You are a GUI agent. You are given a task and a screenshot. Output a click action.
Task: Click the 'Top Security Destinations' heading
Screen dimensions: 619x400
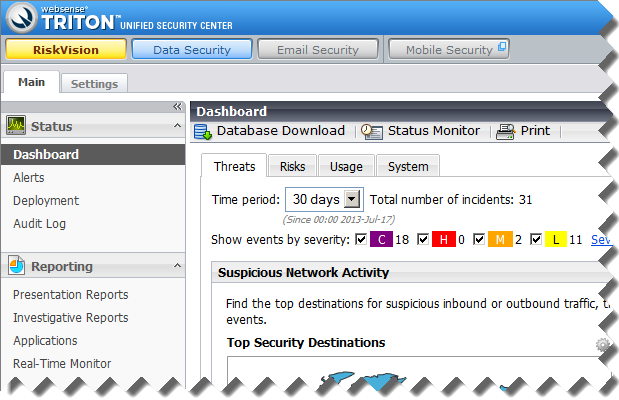pos(306,342)
